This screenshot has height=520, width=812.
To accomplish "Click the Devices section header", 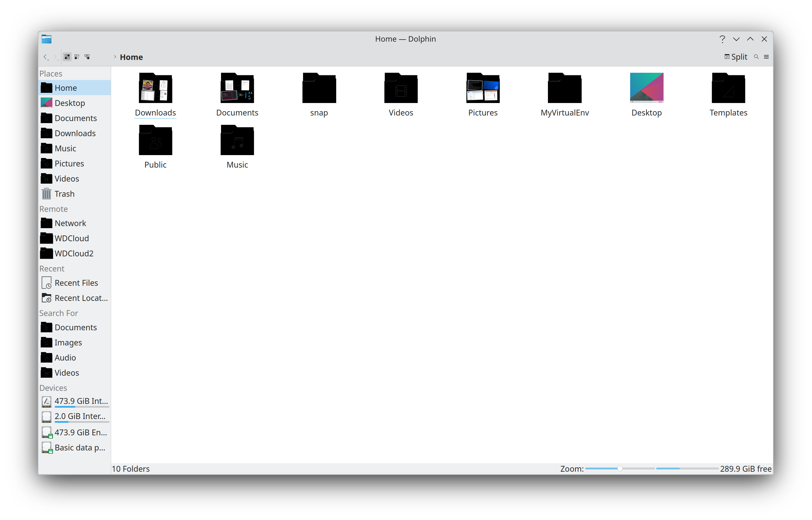I will (53, 388).
